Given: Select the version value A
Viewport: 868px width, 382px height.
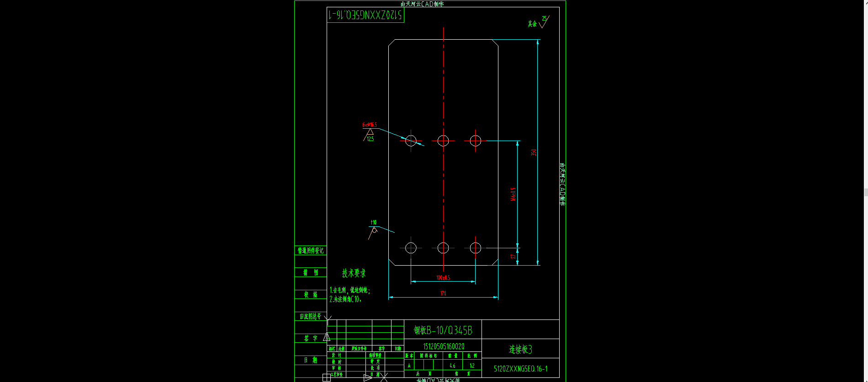Looking at the screenshot, I should coord(409,366).
